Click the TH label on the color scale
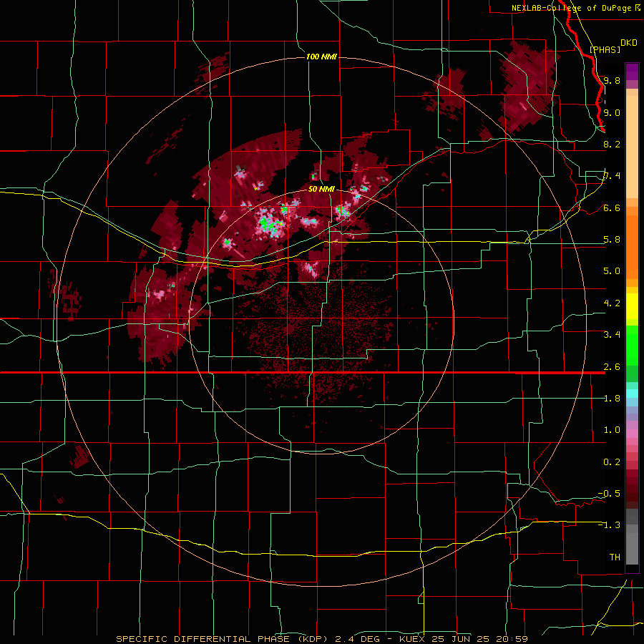 (x=615, y=557)
